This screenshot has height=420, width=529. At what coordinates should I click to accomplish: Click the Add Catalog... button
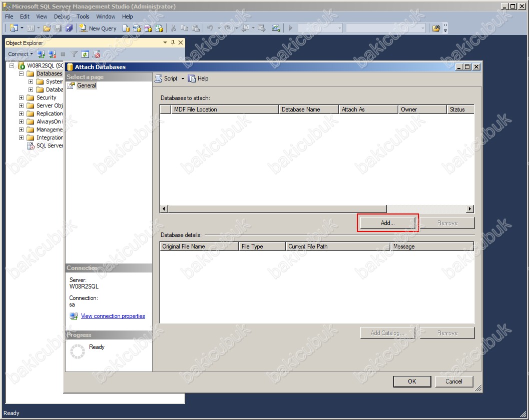(388, 333)
